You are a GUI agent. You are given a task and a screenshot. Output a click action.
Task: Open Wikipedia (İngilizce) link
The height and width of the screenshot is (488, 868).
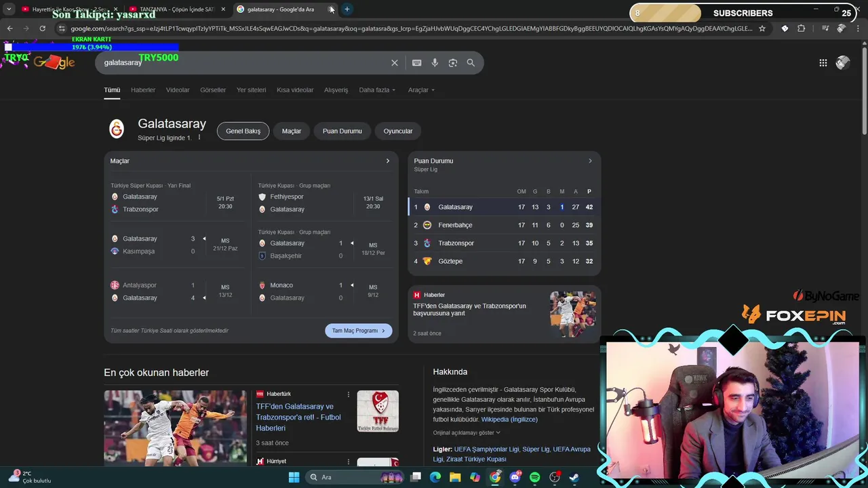509,420
